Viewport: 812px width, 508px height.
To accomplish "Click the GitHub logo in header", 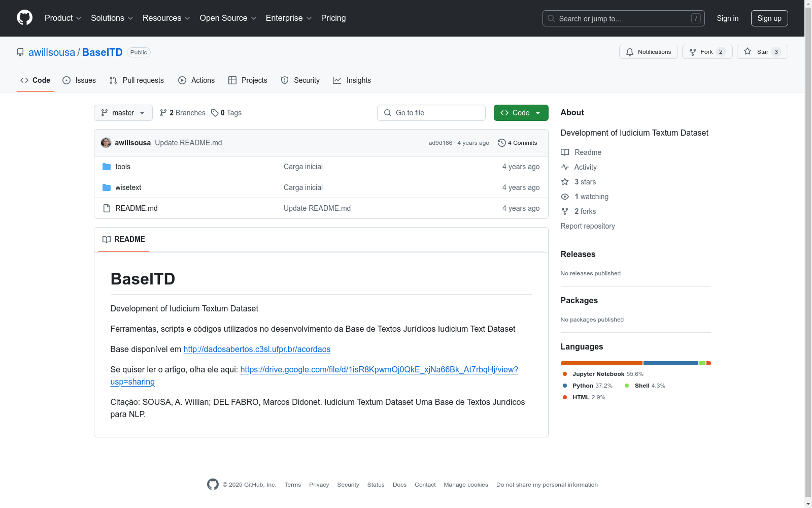I will coord(24,18).
